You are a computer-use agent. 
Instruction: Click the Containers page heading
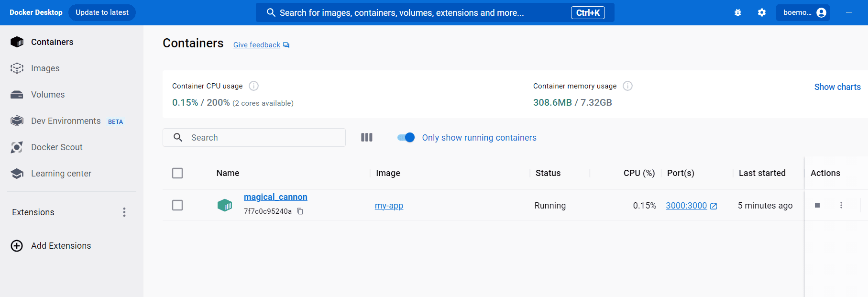point(193,43)
